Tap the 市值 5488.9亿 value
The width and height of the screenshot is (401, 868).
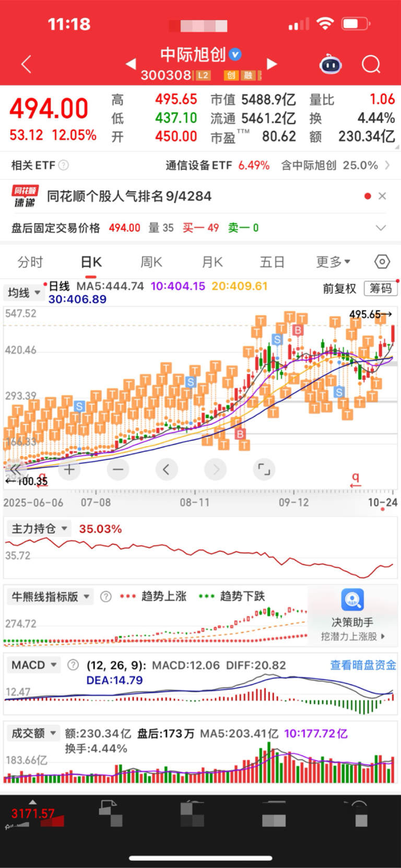(x=253, y=100)
